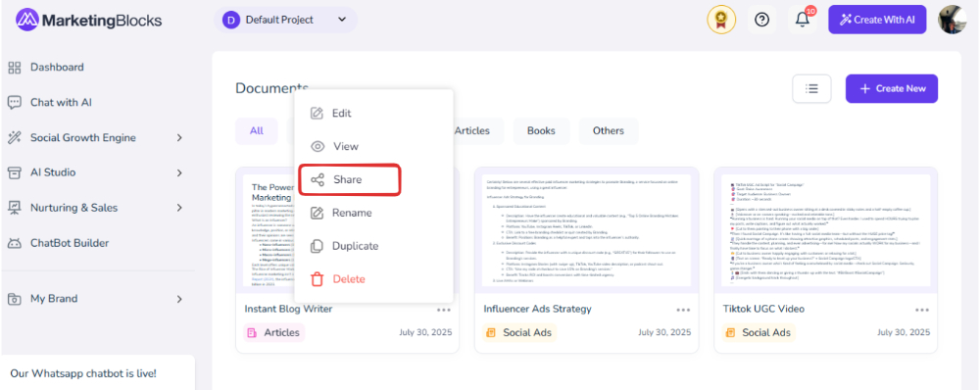Image resolution: width=980 pixels, height=390 pixels.
Task: Click the Chat with AI speech icon
Action: (15, 103)
